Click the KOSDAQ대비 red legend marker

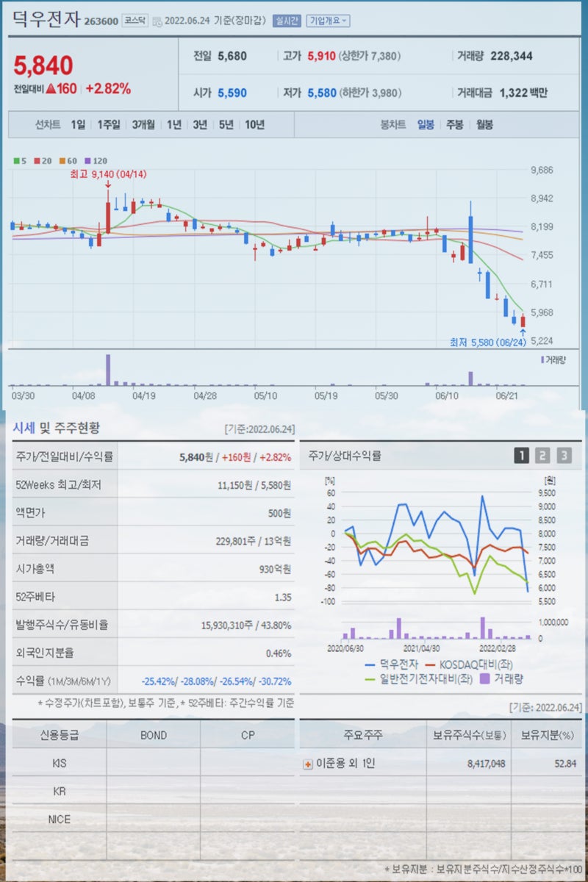pyautogui.click(x=430, y=664)
